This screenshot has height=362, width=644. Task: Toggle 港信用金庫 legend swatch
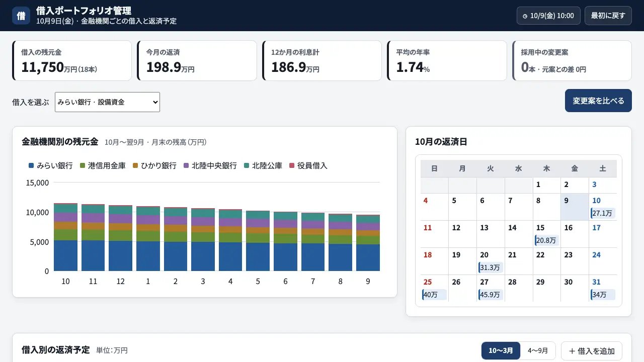click(x=83, y=165)
